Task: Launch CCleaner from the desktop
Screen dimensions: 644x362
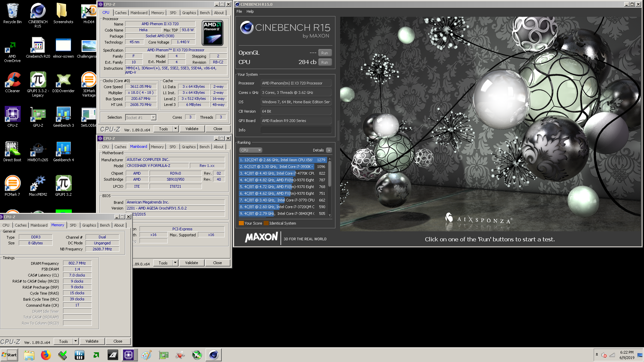Action: click(x=12, y=82)
